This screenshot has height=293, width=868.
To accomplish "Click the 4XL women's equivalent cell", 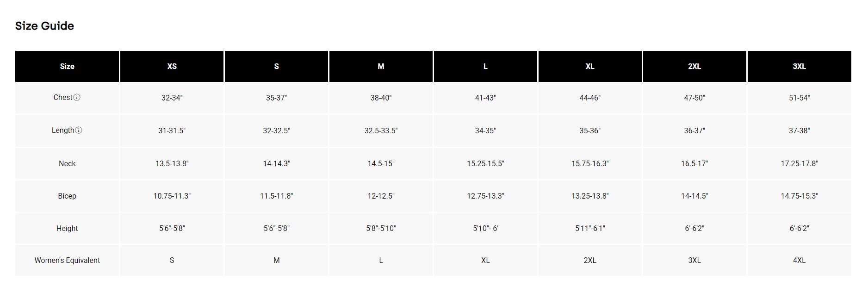I will pos(799,260).
